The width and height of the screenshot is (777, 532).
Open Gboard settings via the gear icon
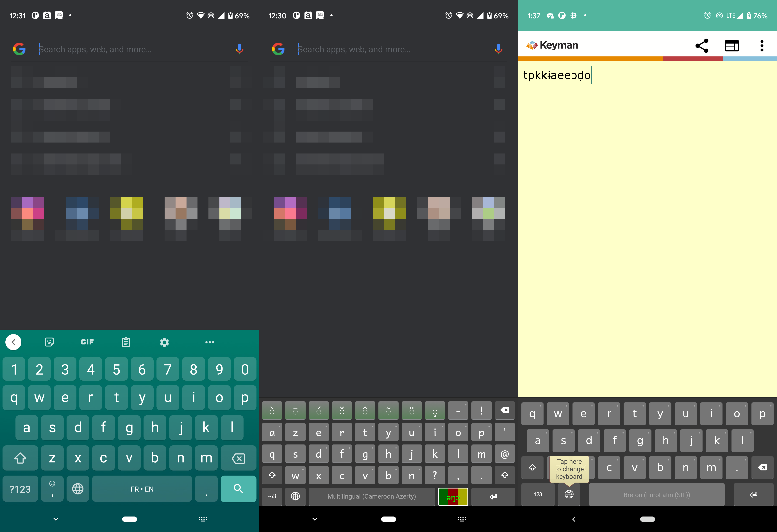(x=164, y=342)
